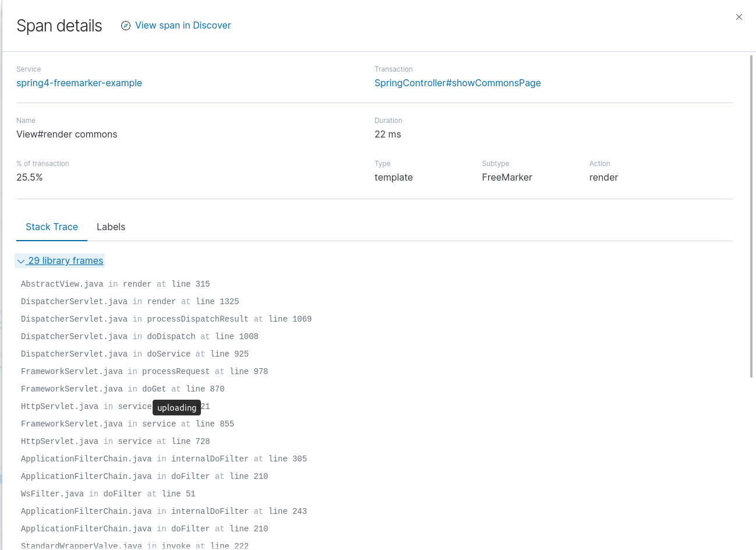Screen dimensions: 756x550
Task: Click the compass icon beside View span in Discover
Action: [x=126, y=26]
